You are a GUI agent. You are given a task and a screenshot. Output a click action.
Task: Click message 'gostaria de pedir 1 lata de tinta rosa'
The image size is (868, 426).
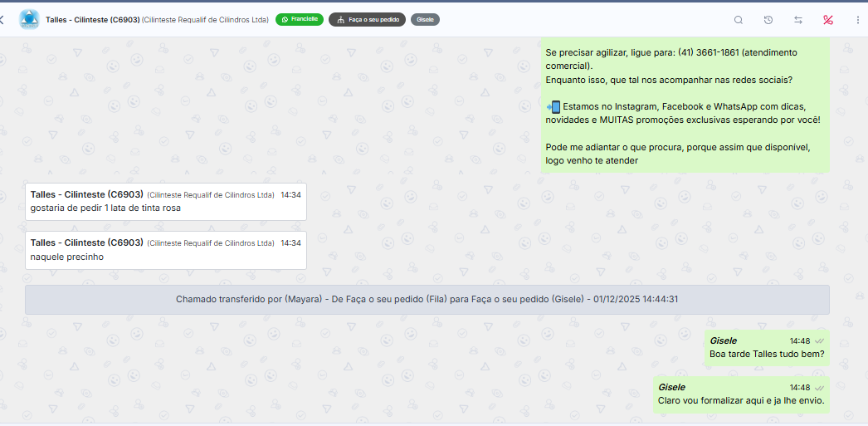[x=105, y=208]
